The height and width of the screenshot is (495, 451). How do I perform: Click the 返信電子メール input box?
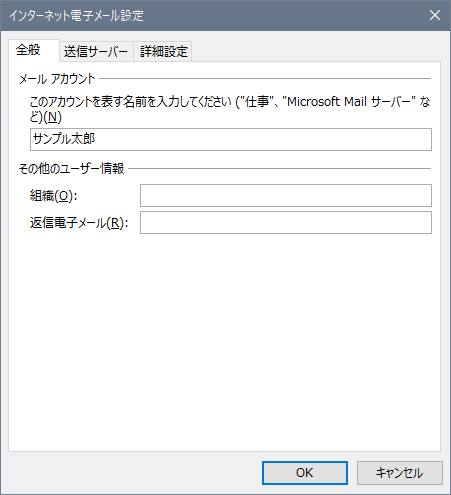pyautogui.click(x=286, y=222)
